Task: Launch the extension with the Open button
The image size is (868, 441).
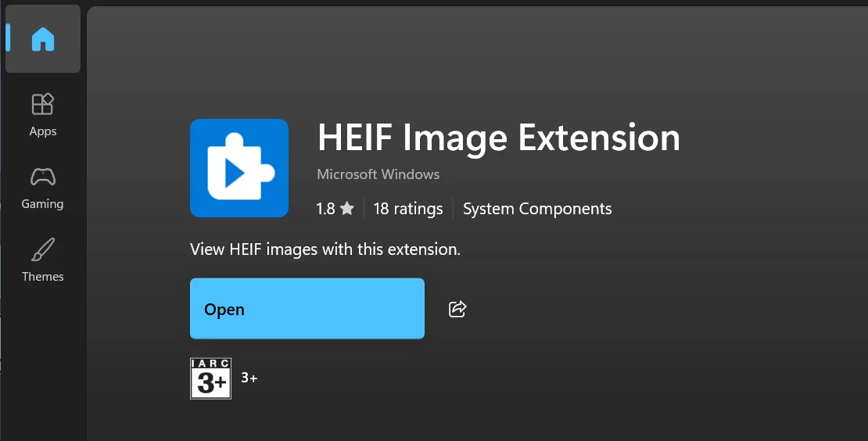Action: 307,309
